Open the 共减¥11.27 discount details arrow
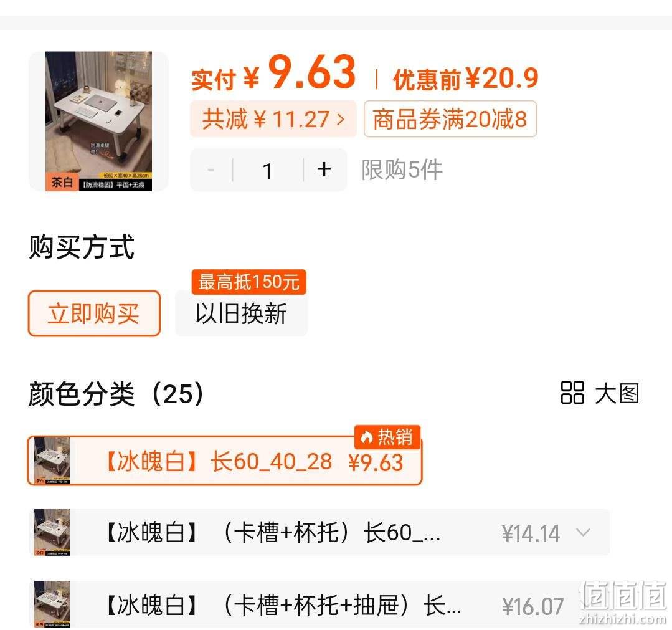Viewport: 672px width, 630px height. pos(340,119)
